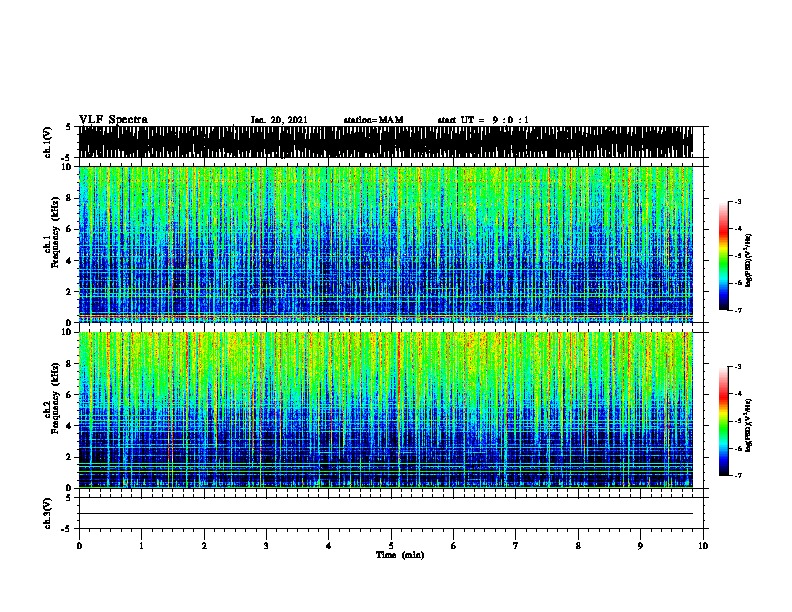Click the "VLF Spectra" plot title
This screenshot has height=612, width=792.
click(113, 120)
